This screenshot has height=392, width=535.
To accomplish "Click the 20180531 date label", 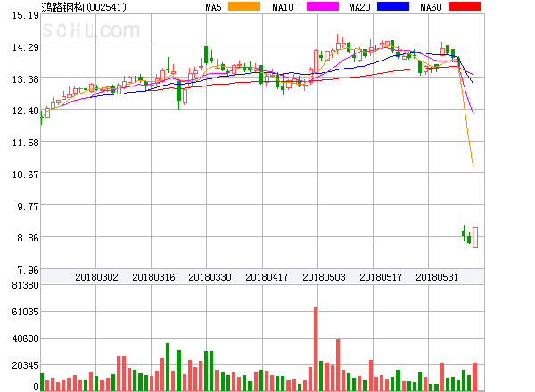I will pyautogui.click(x=437, y=277).
